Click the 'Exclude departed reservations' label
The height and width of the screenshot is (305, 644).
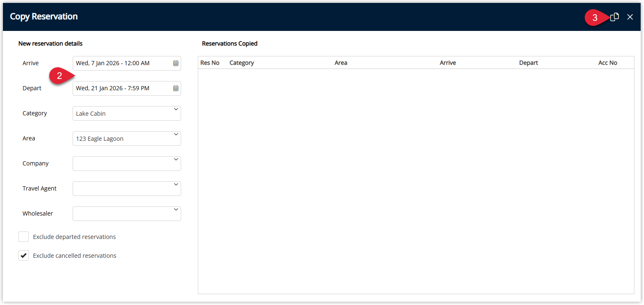pyautogui.click(x=74, y=237)
